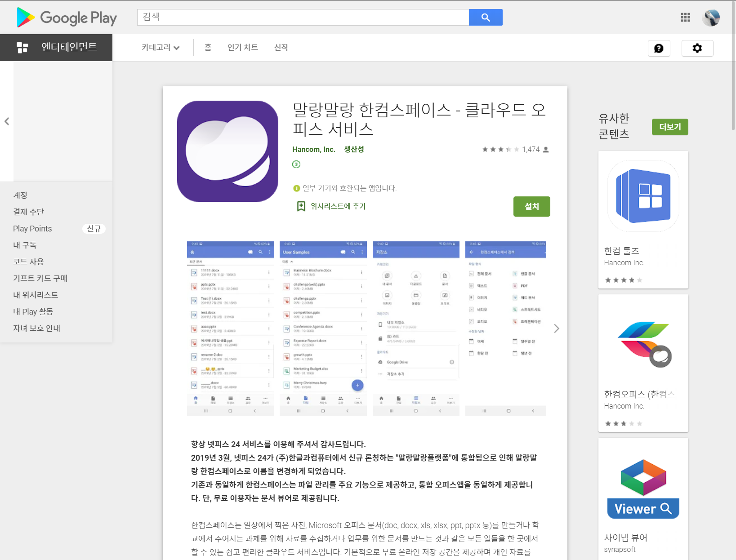The image size is (736, 560).
Task: Go to the 홈 tab
Action: pos(208,47)
